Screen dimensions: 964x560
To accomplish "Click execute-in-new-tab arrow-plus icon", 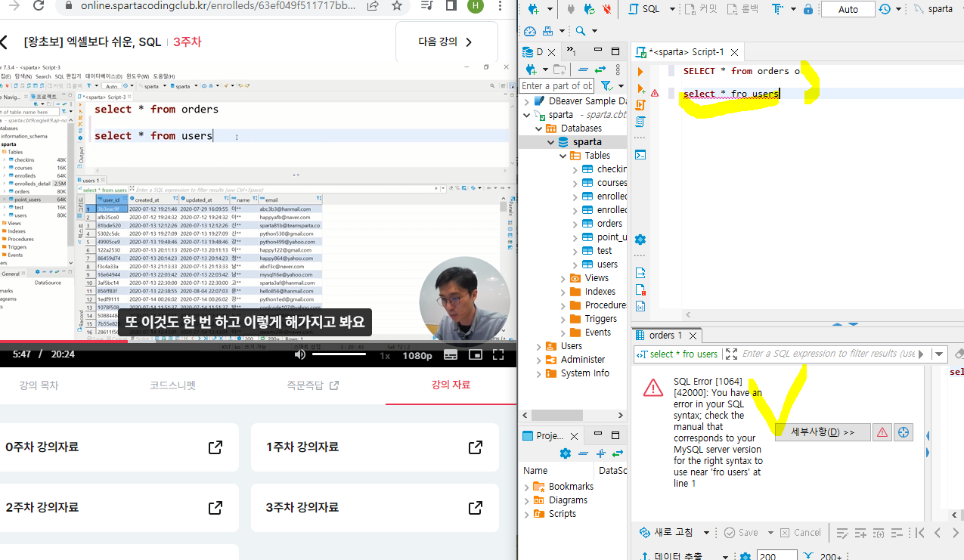I will [x=640, y=89].
